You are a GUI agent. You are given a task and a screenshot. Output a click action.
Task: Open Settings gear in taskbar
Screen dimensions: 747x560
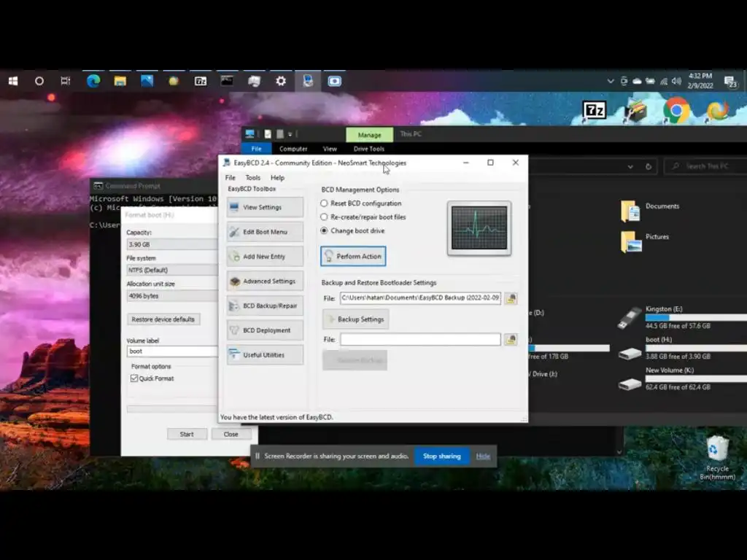click(x=281, y=82)
